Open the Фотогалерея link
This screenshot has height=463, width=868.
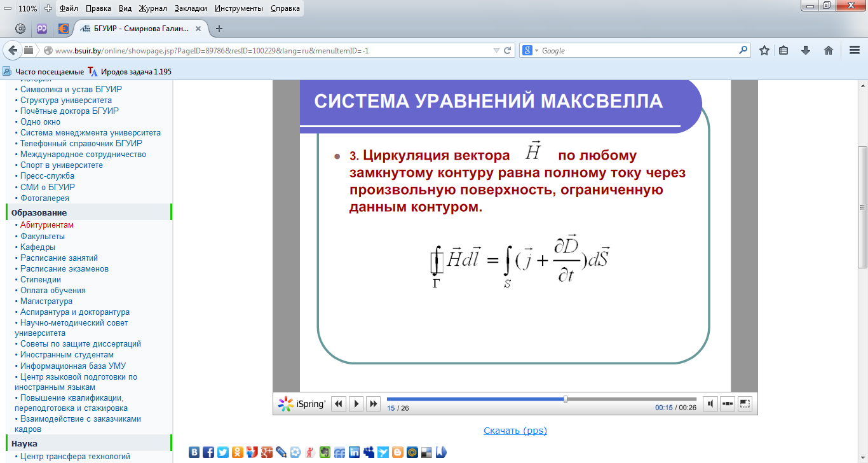click(x=44, y=198)
